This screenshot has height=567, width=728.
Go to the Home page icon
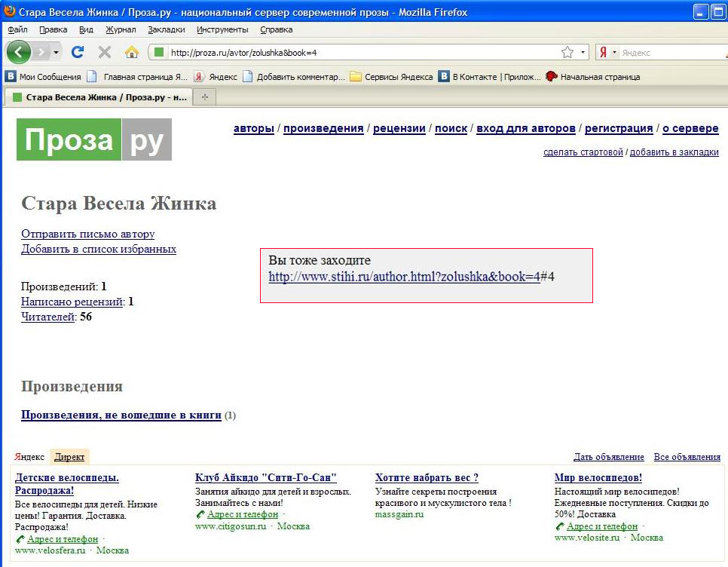coord(132,52)
